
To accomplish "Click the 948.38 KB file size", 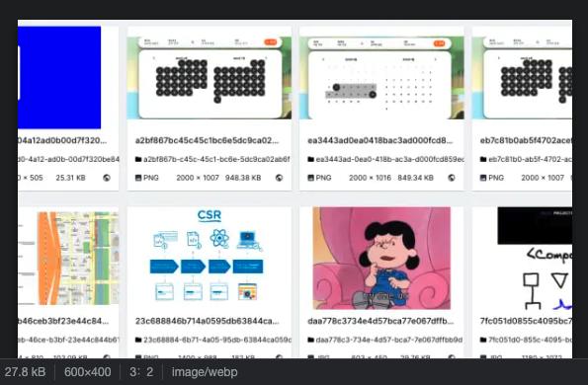I will [243, 178].
